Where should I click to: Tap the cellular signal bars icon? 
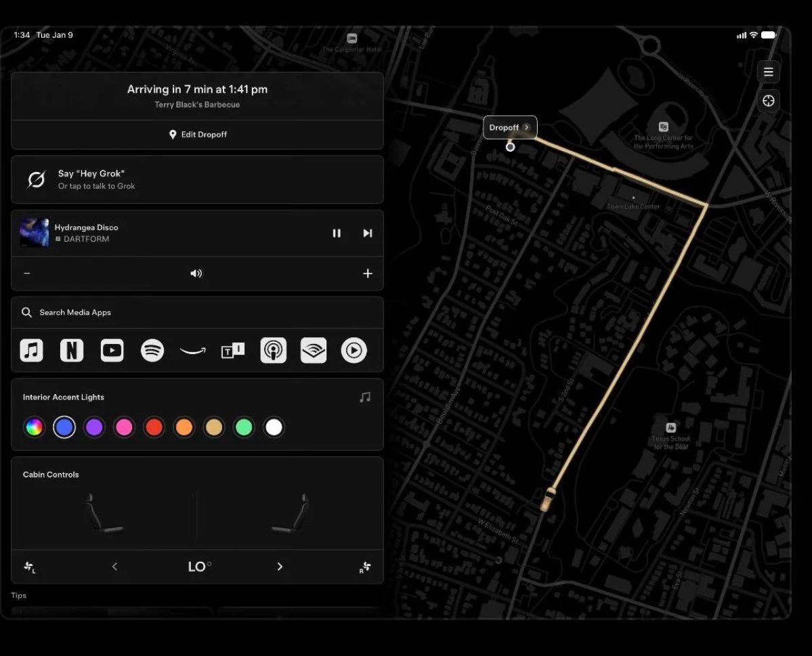tap(742, 35)
